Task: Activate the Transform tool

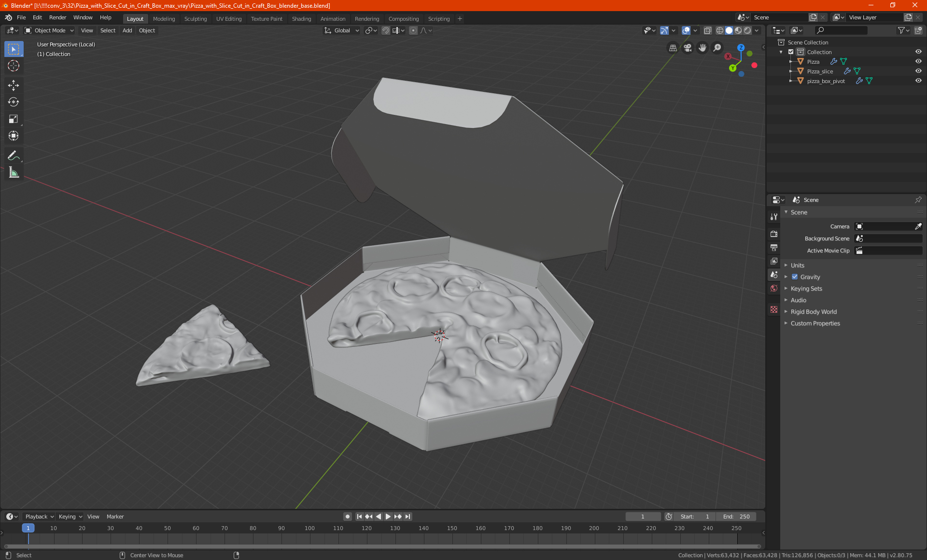Action: (14, 136)
